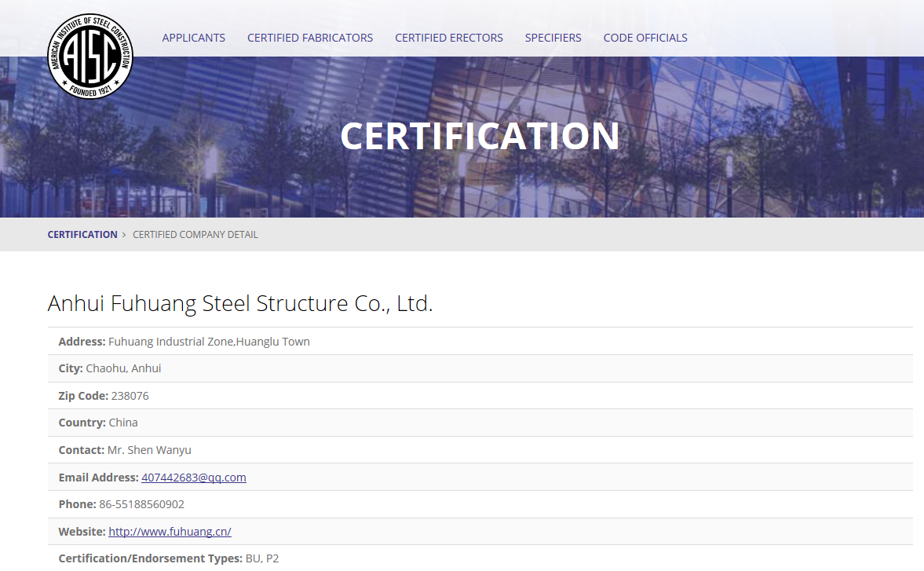924x571 pixels.
Task: Open the Certified Fabricators menu item
Action: tap(310, 38)
